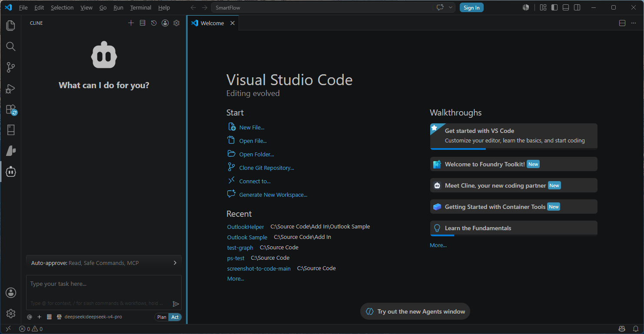Navigate forward with the right arrow

205,7
